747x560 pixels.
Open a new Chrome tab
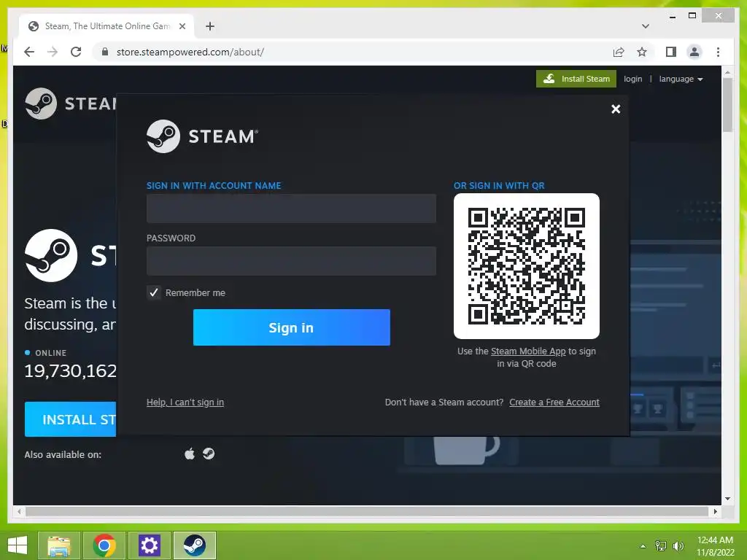pos(210,26)
